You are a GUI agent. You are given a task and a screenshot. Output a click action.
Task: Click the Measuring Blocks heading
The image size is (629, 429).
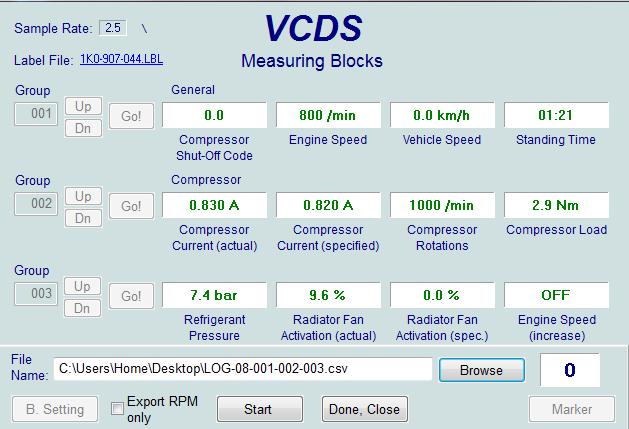click(x=312, y=61)
